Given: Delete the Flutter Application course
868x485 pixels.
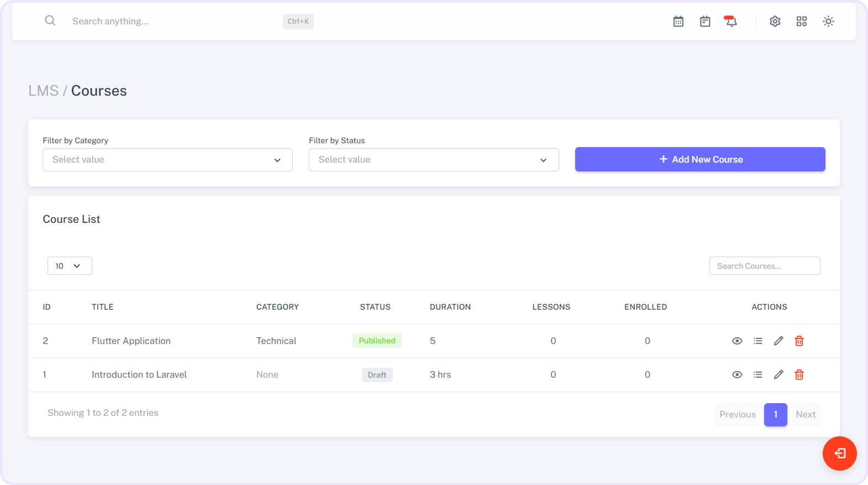Looking at the screenshot, I should (799, 341).
